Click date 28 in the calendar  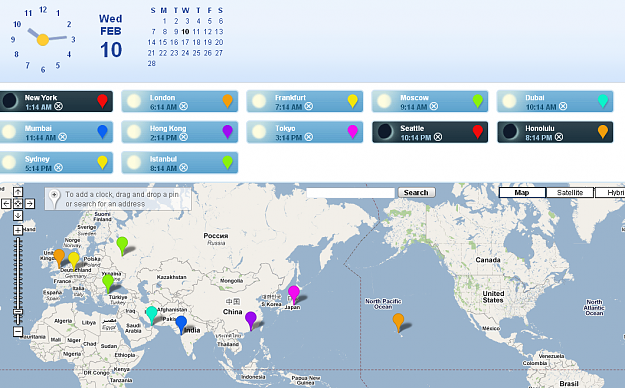(x=151, y=64)
